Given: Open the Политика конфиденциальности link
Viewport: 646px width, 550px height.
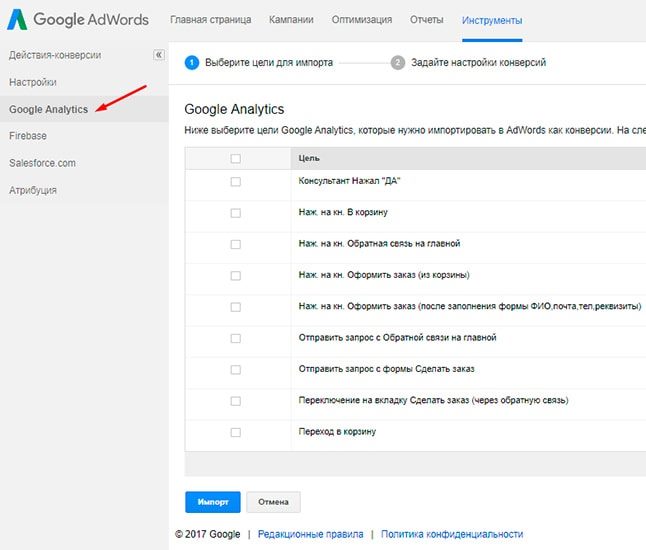Looking at the screenshot, I should (x=452, y=534).
